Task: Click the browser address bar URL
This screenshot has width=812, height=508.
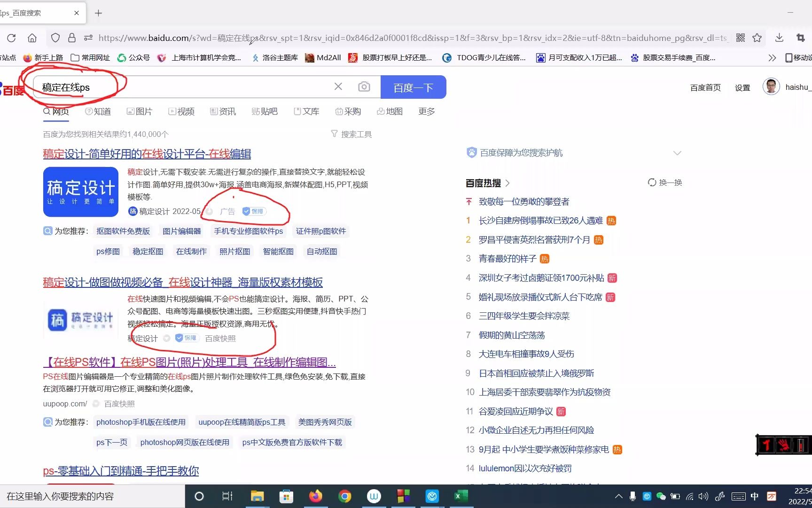Action: [413, 38]
